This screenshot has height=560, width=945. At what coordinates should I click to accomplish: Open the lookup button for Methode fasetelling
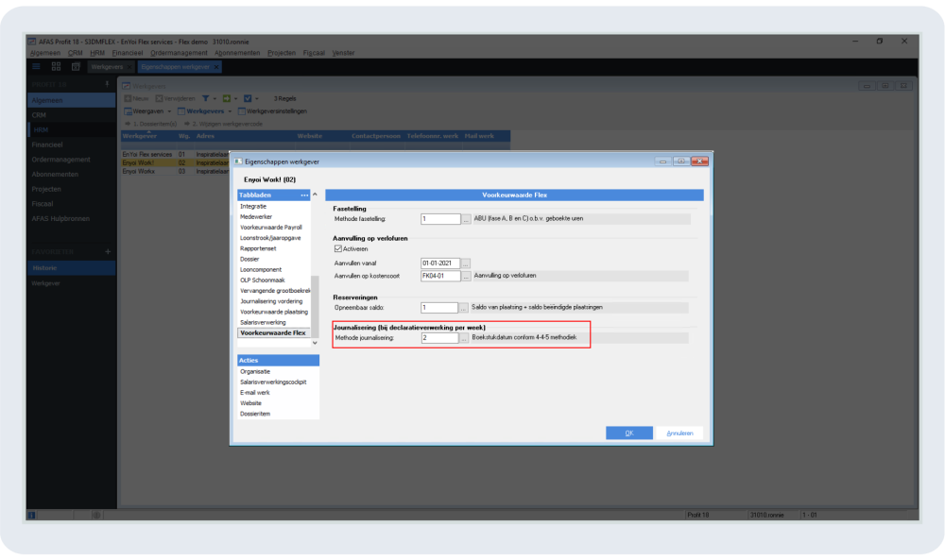[x=466, y=219]
